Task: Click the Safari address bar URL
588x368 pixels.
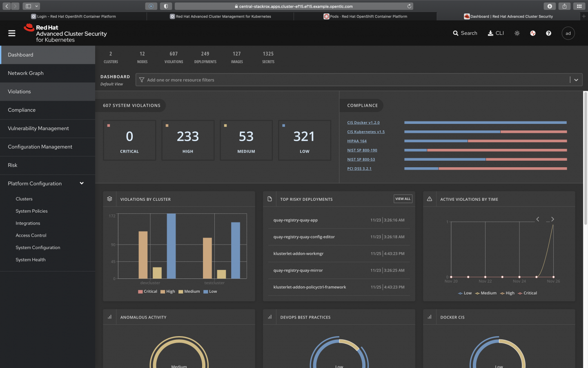Action: 294,6
